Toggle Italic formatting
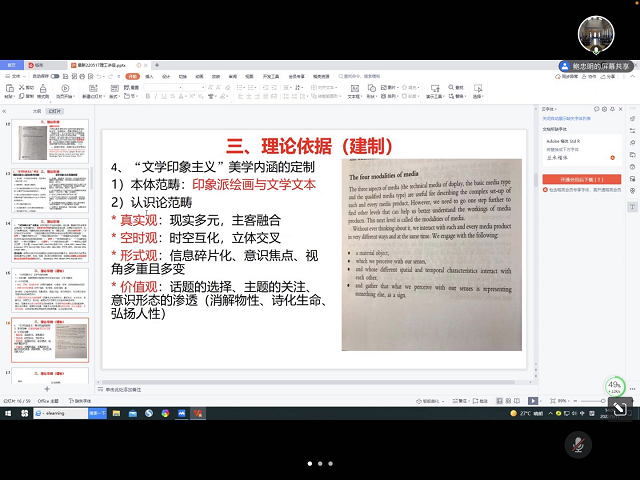The image size is (640, 480). 156,96
